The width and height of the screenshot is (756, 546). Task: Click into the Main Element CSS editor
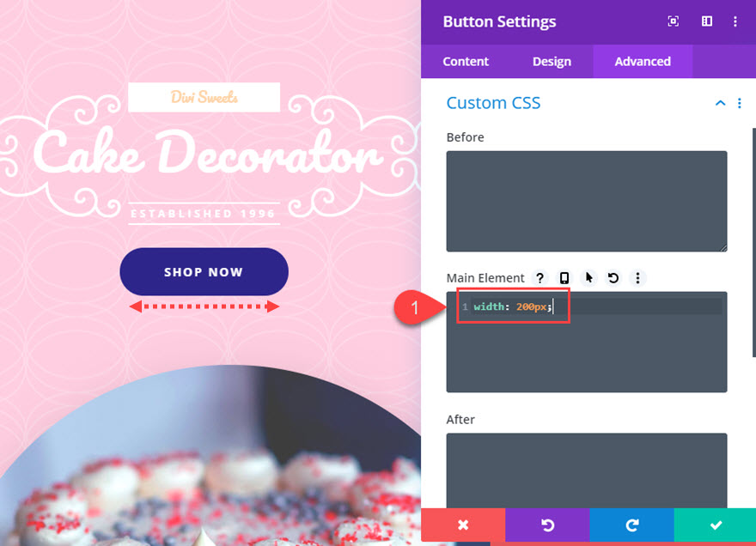pos(587,342)
